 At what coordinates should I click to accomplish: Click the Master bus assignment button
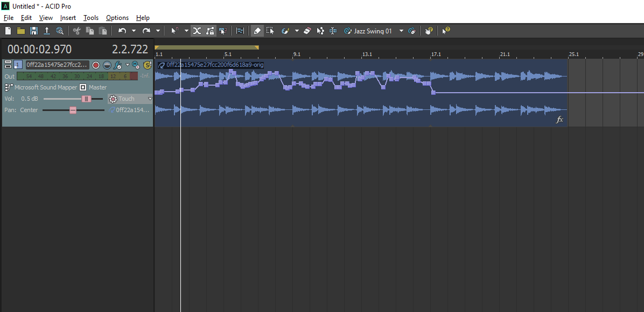point(83,87)
